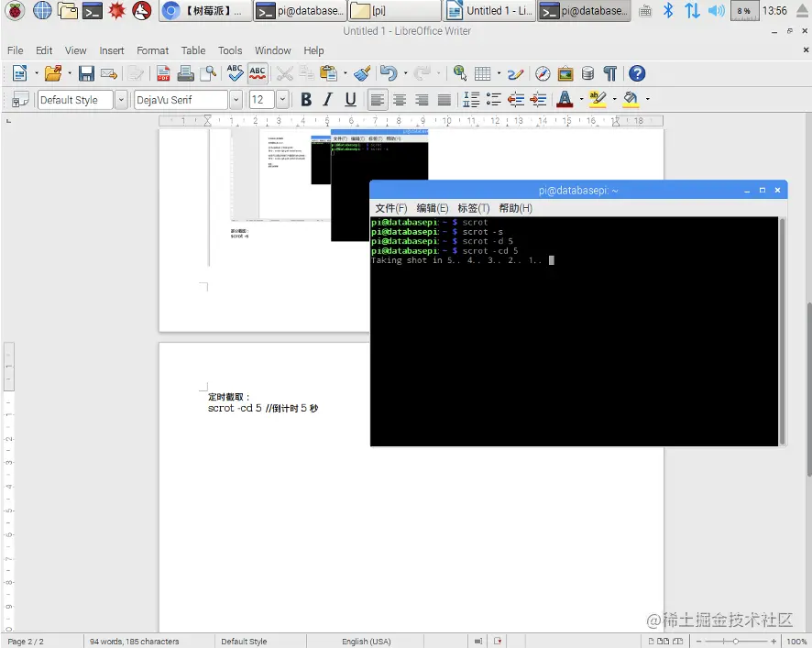Open LibreOffice Help question mark icon
The image size is (812, 648).
click(x=637, y=73)
